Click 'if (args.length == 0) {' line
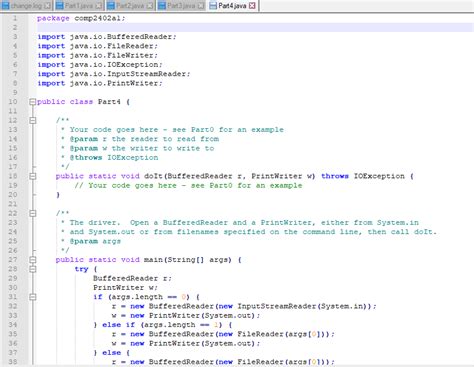The image size is (474, 367). pos(146,297)
